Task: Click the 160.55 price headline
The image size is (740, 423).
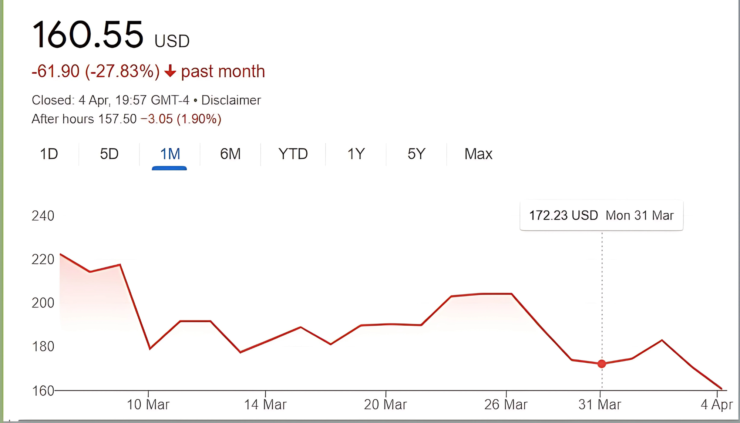Action: pyautogui.click(x=87, y=34)
